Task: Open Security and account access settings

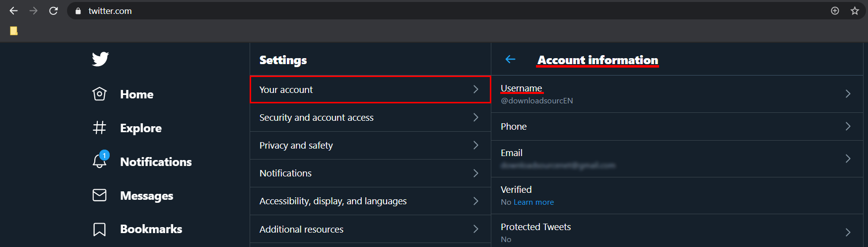Action: coord(370,117)
